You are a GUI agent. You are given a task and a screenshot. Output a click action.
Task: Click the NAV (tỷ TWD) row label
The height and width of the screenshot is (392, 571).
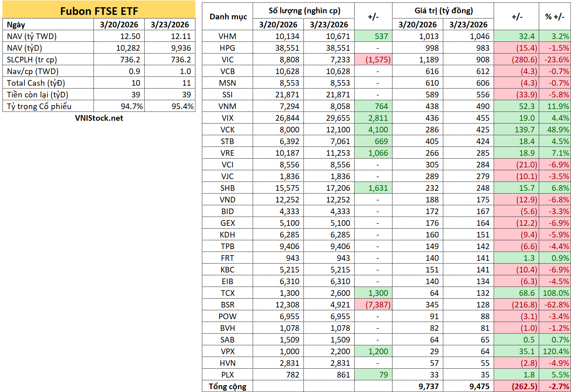(x=48, y=36)
